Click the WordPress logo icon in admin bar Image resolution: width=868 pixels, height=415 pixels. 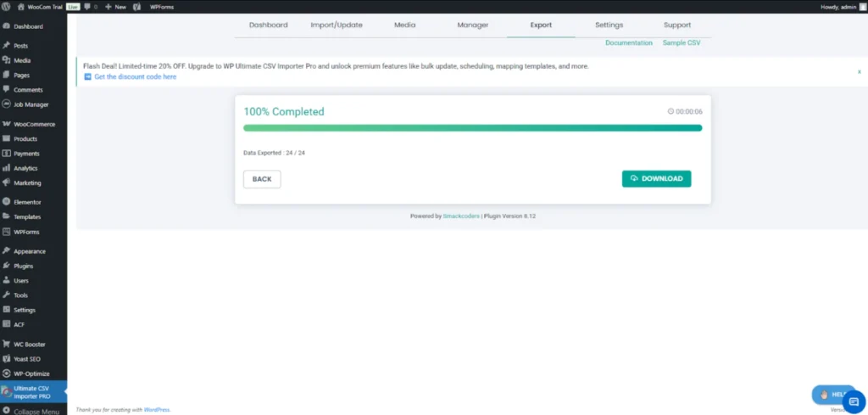coord(6,7)
